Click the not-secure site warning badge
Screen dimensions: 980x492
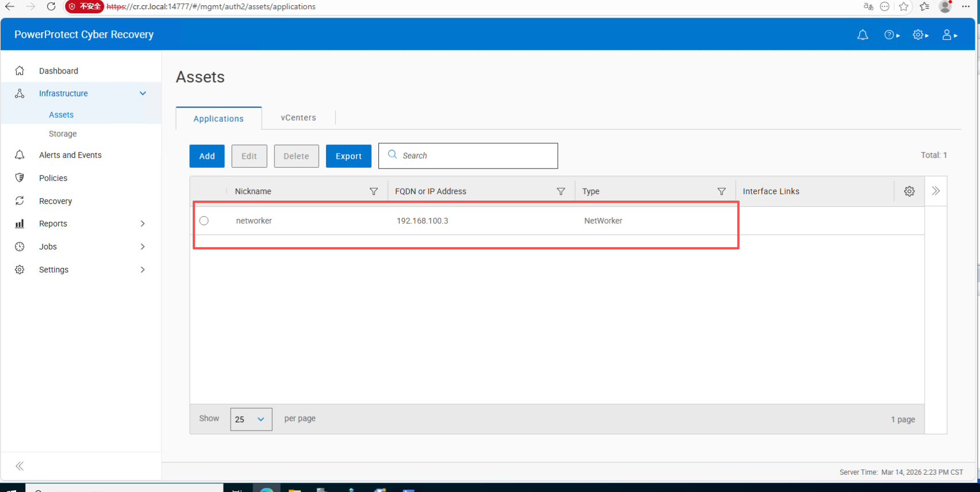click(85, 6)
